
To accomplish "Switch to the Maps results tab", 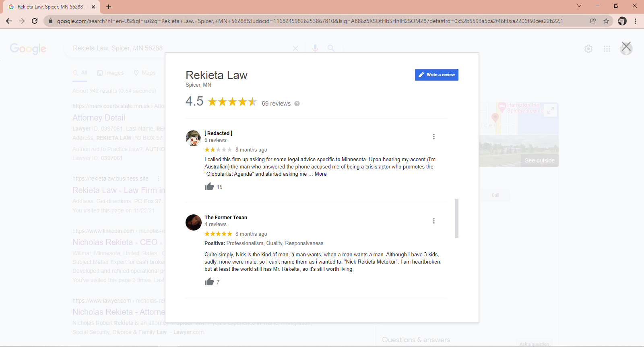I will [144, 73].
